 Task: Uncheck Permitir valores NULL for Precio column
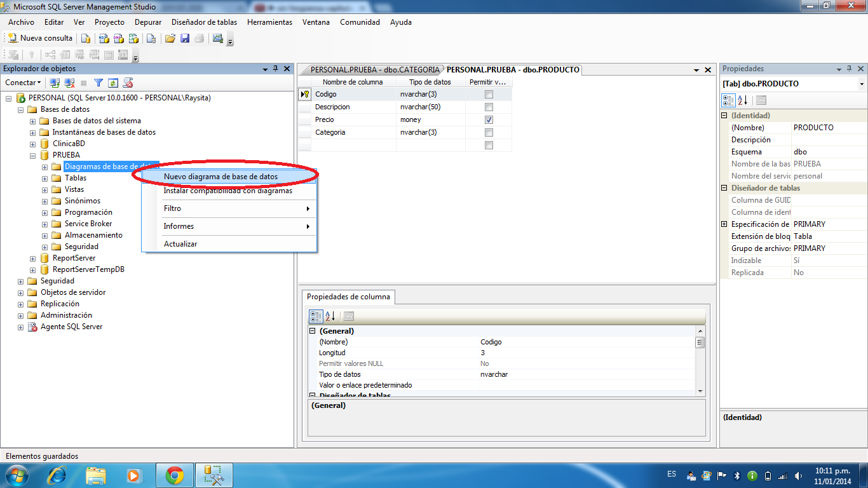(x=488, y=119)
